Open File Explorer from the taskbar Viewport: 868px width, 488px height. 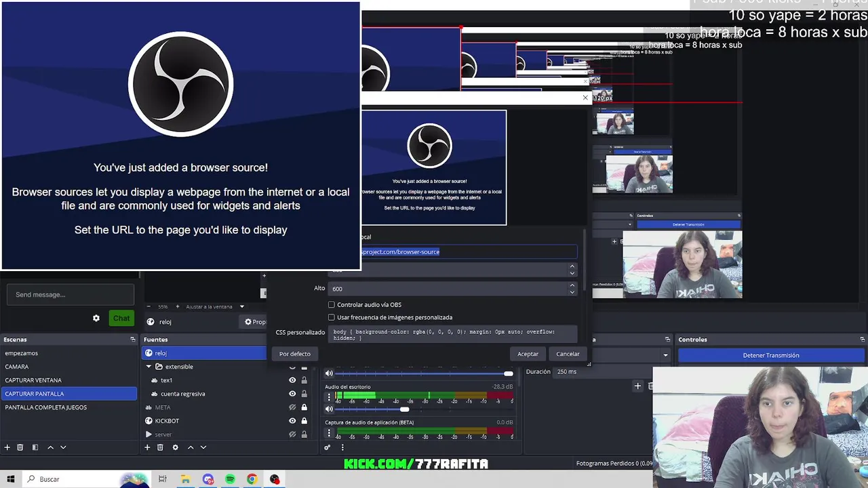point(185,479)
